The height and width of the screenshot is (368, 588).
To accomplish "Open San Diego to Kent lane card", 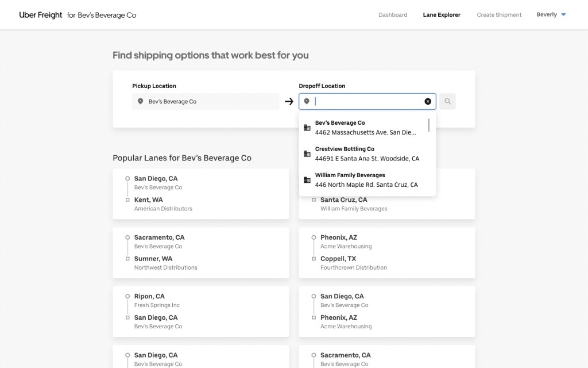I will click(x=200, y=194).
